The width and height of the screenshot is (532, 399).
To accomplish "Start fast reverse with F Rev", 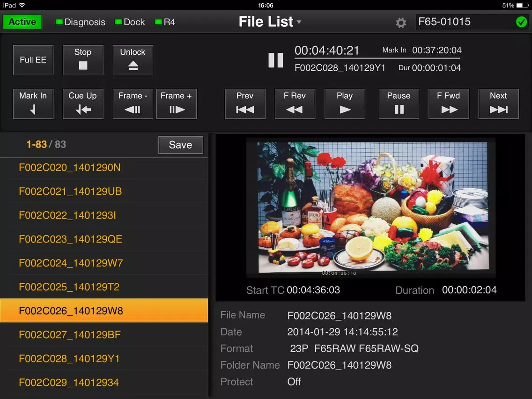I will (x=295, y=104).
